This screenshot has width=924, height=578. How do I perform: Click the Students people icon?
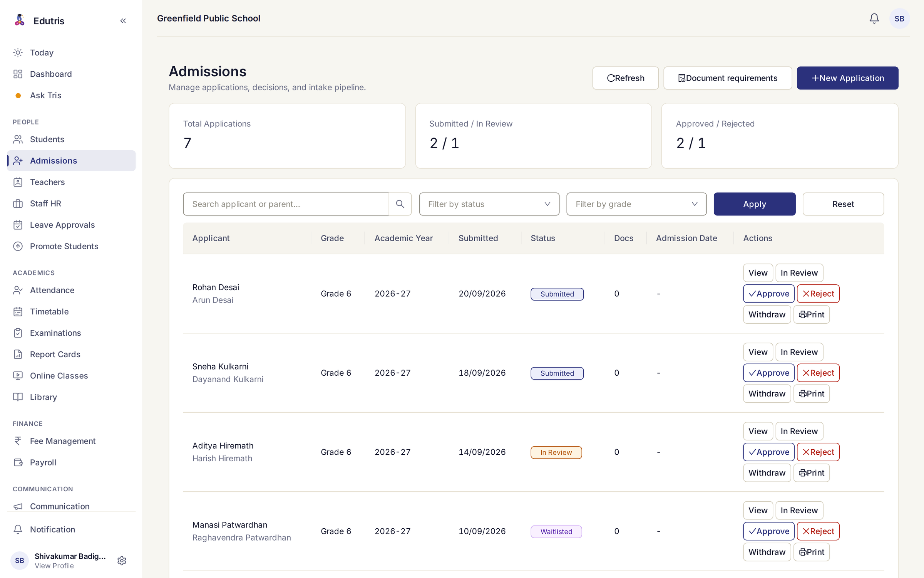[x=18, y=139]
